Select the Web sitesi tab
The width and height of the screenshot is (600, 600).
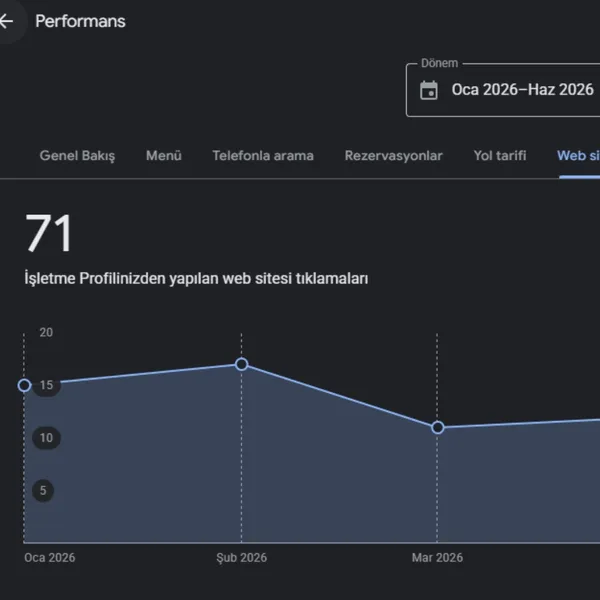(578, 156)
